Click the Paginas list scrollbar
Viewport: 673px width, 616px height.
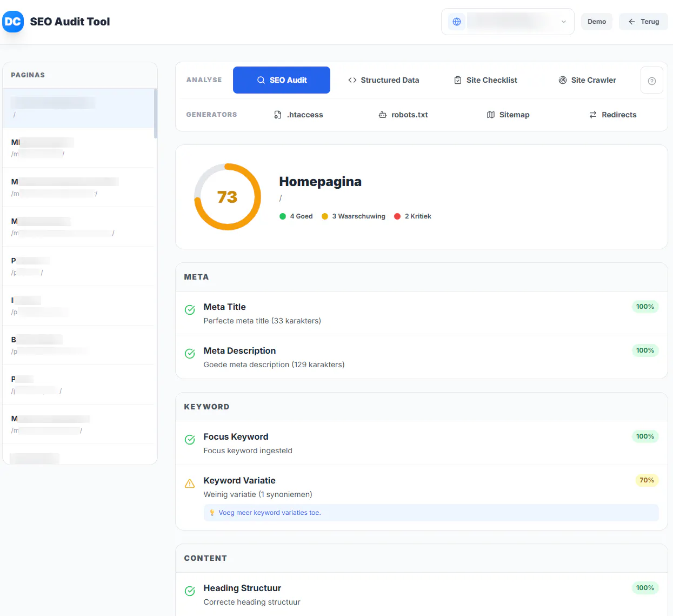[x=156, y=114]
